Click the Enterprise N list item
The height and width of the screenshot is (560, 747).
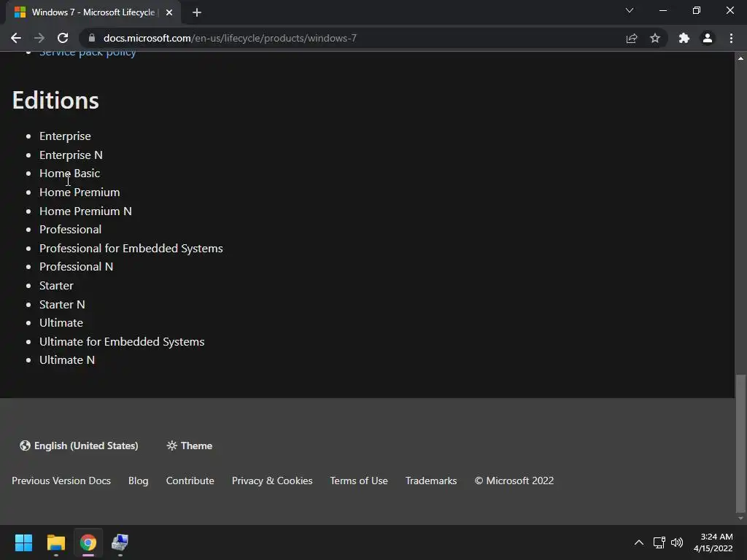click(71, 155)
